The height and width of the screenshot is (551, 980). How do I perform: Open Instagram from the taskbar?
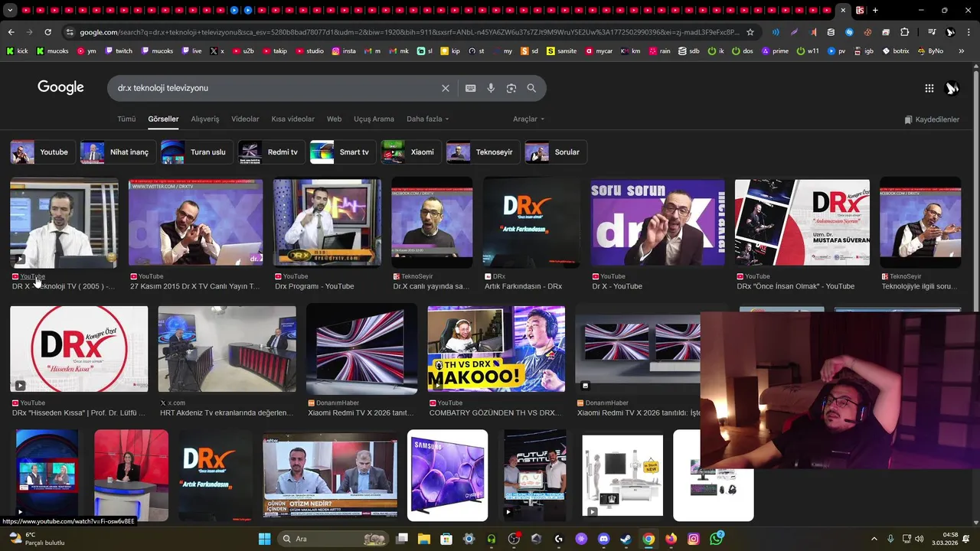pyautogui.click(x=693, y=539)
